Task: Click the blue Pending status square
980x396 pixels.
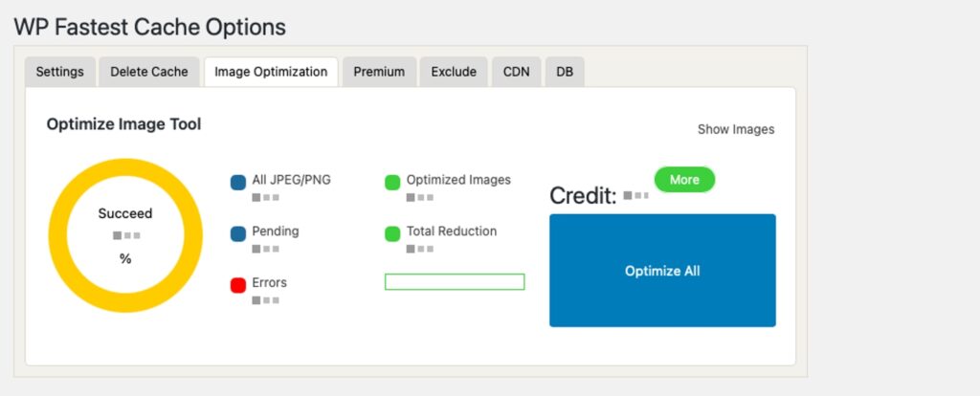Action: pyautogui.click(x=238, y=233)
